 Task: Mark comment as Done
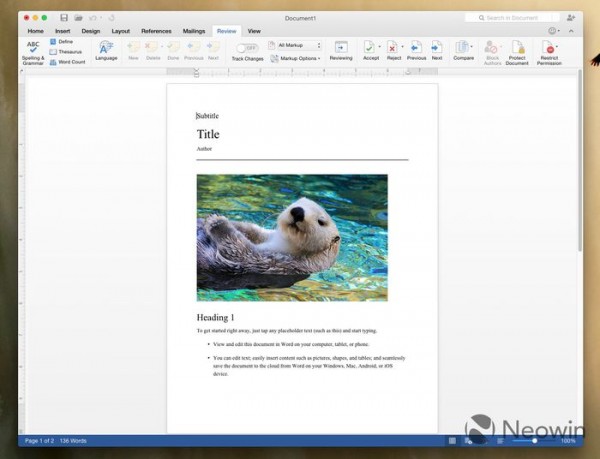pos(173,50)
